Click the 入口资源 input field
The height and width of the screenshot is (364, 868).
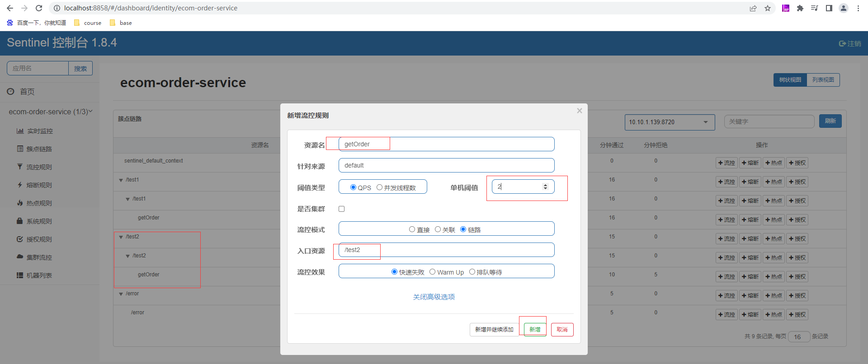click(x=446, y=250)
